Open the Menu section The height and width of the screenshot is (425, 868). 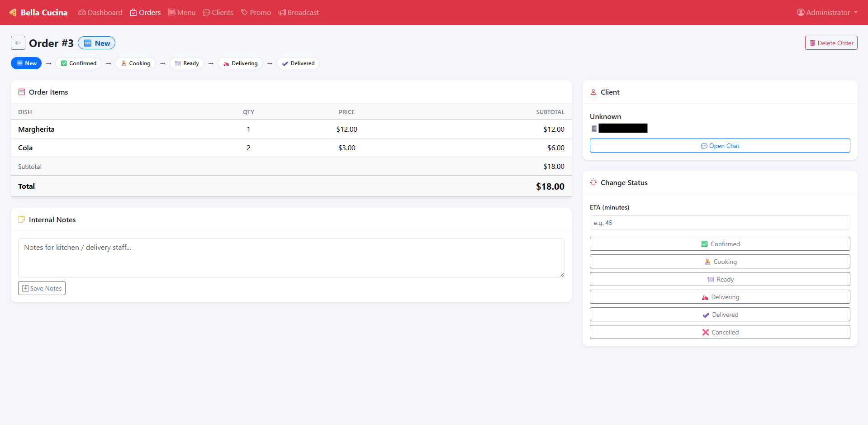pos(182,12)
